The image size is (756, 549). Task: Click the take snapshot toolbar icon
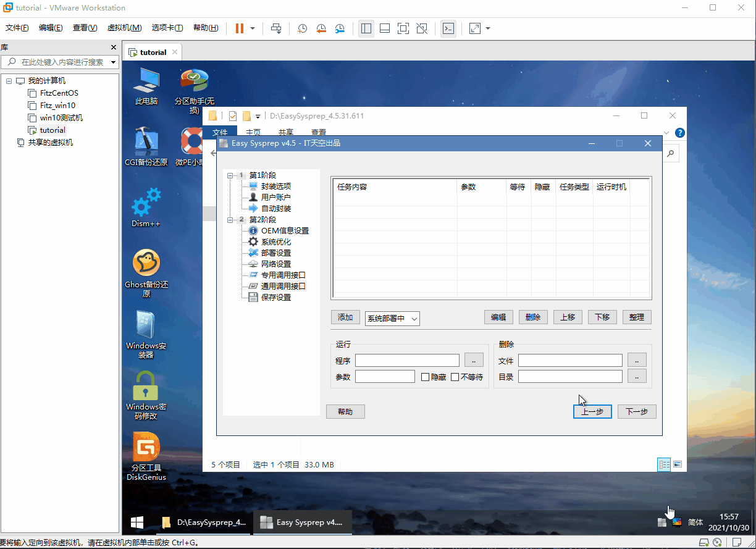point(302,28)
